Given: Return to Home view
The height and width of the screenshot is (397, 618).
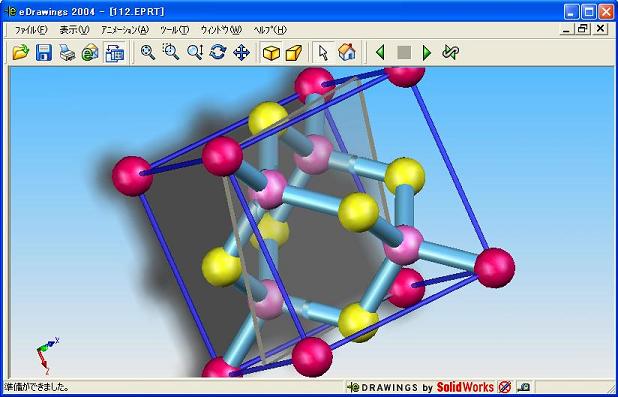Looking at the screenshot, I should click(347, 52).
